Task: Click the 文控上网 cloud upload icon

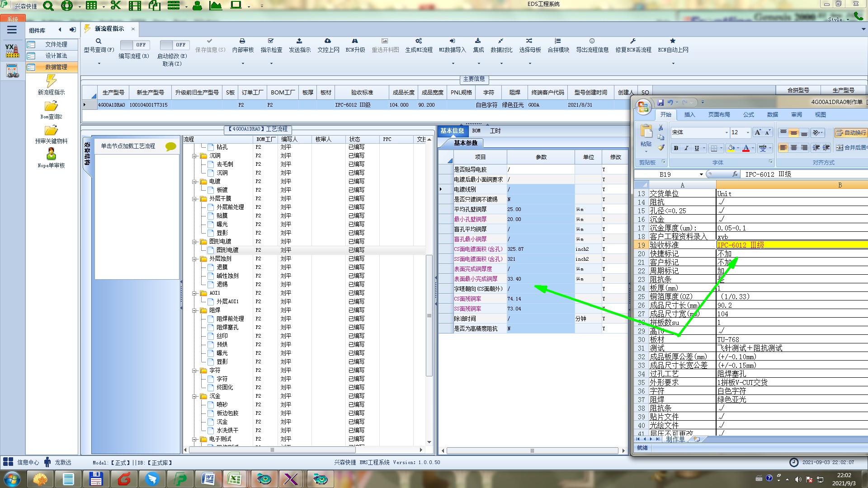Action: 328,41
